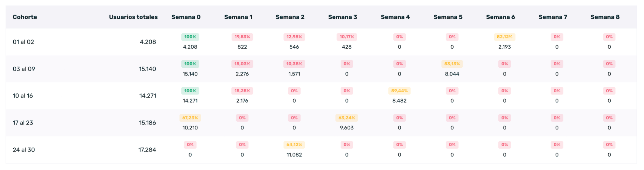644x170 pixels.
Task: Select the 59,44% badge in Semana 4
Action: coord(399,91)
